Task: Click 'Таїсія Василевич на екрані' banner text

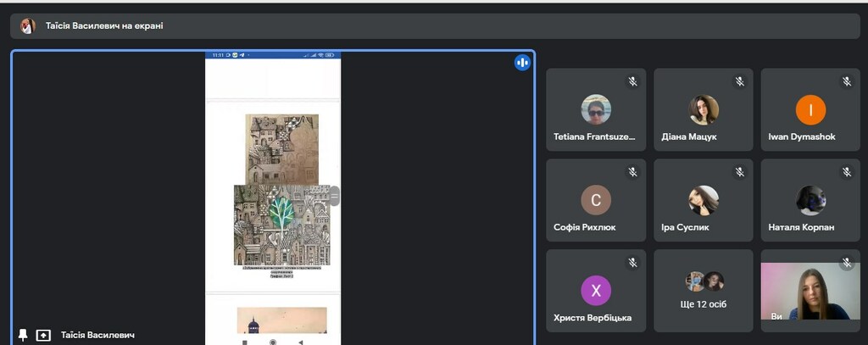Action: (104, 26)
